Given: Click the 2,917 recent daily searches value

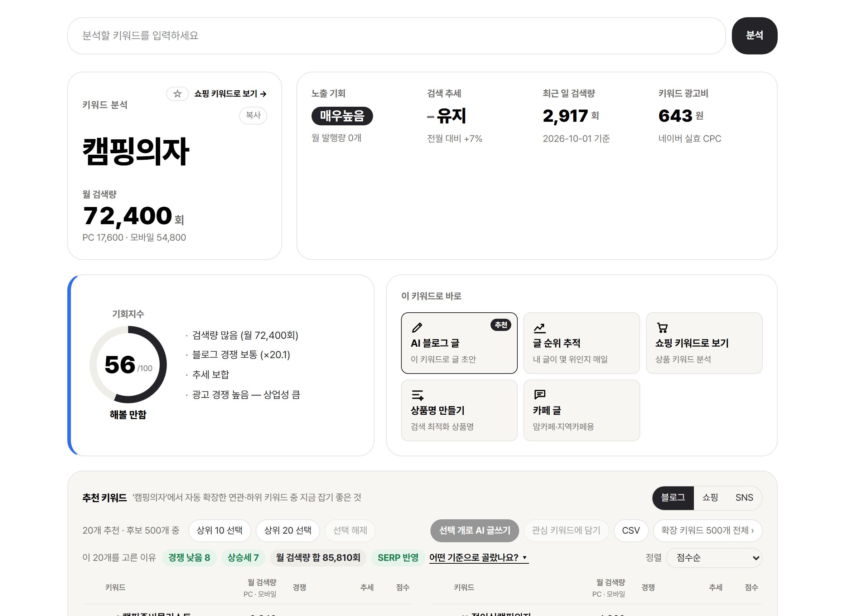Looking at the screenshot, I should 565,116.
